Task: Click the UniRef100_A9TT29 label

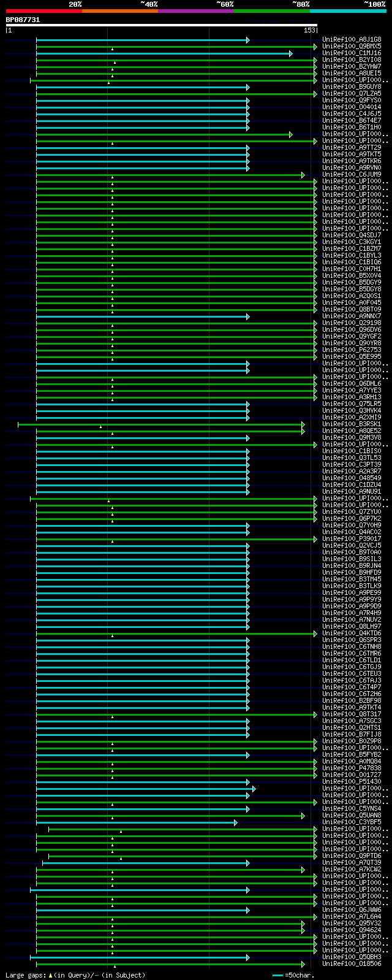Action: [352, 148]
